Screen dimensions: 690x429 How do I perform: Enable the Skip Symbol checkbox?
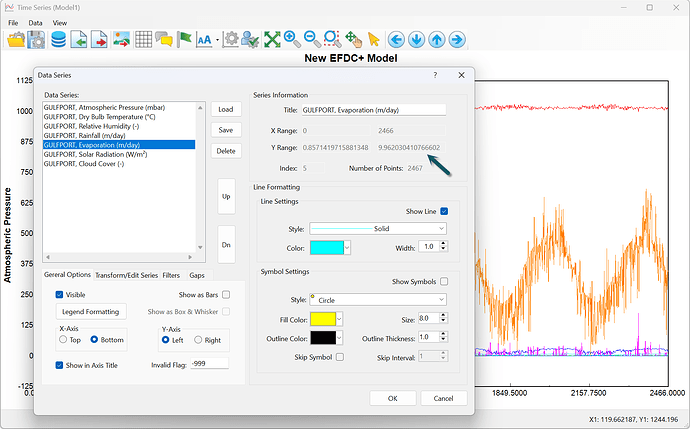pyautogui.click(x=340, y=357)
